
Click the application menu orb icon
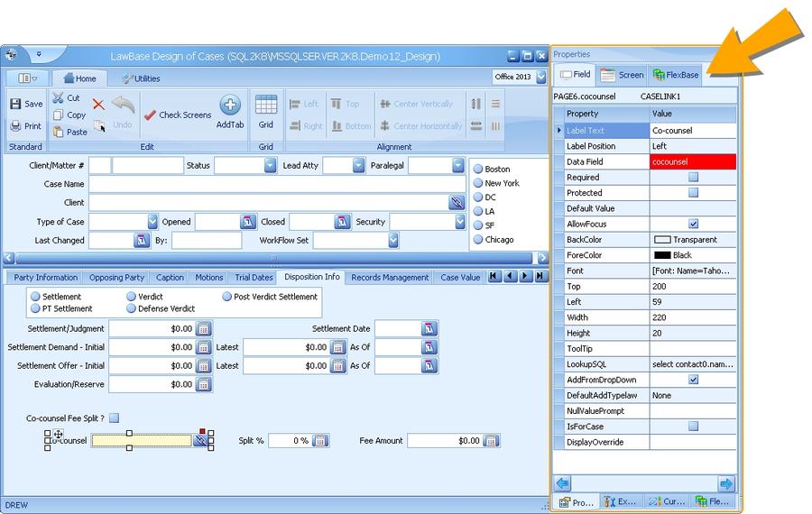12,54
